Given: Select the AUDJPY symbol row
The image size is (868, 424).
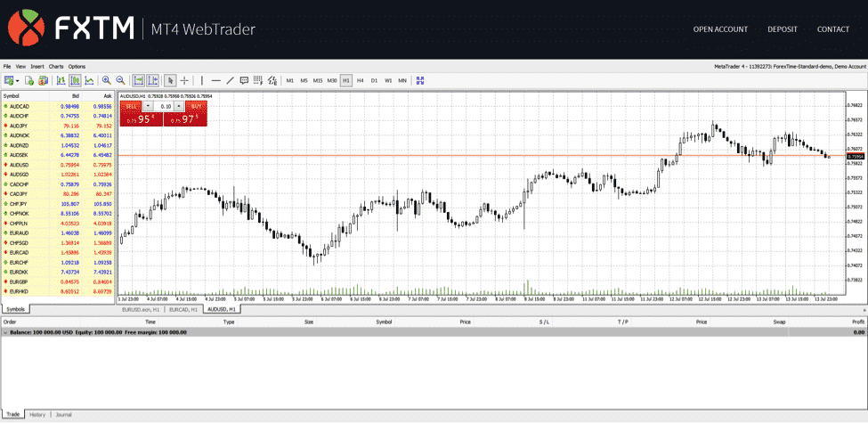Looking at the screenshot, I should tap(58, 126).
